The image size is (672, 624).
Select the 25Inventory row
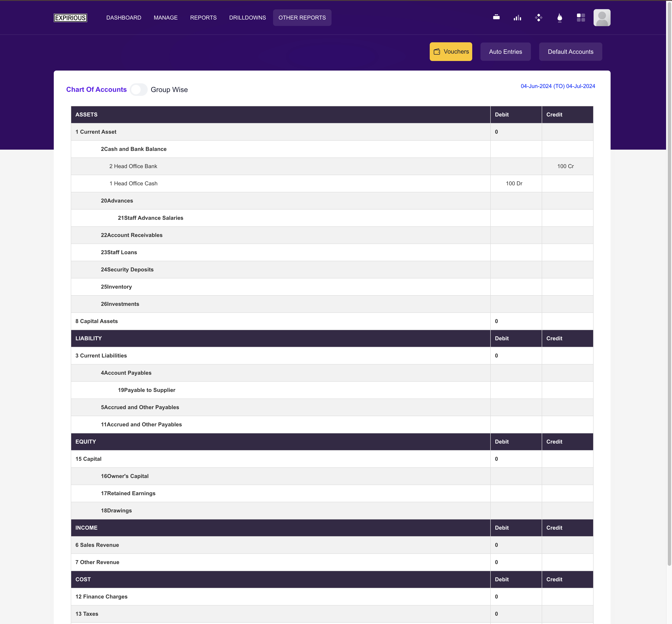(332, 287)
